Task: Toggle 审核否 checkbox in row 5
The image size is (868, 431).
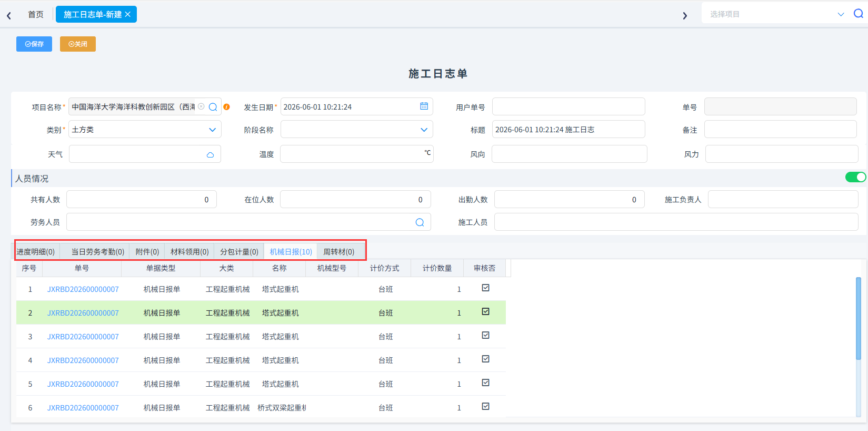Action: [486, 383]
